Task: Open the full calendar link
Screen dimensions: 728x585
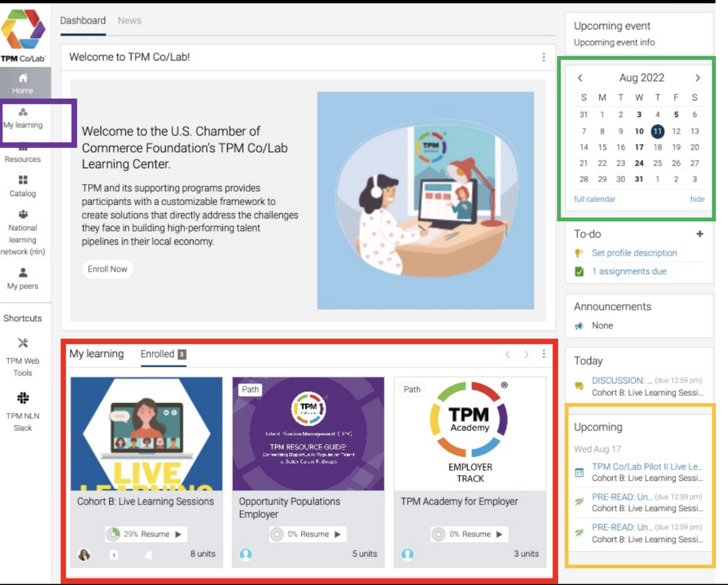Action: click(595, 199)
